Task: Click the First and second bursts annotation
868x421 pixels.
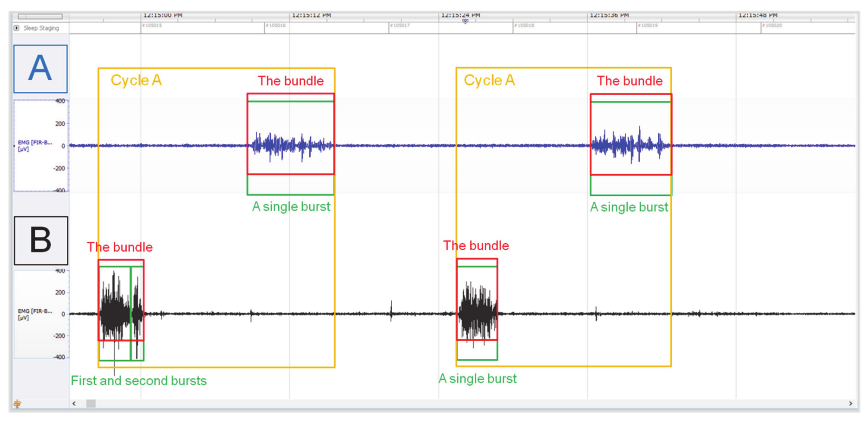Action: click(138, 381)
